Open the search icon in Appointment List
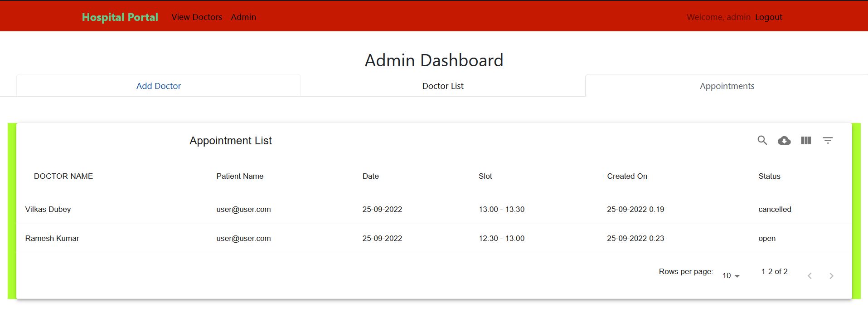This screenshot has height=314, width=868. [x=762, y=141]
